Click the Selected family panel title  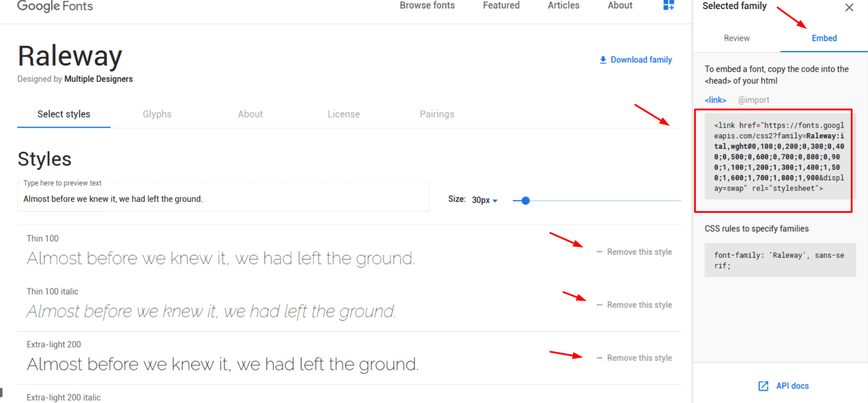(735, 6)
